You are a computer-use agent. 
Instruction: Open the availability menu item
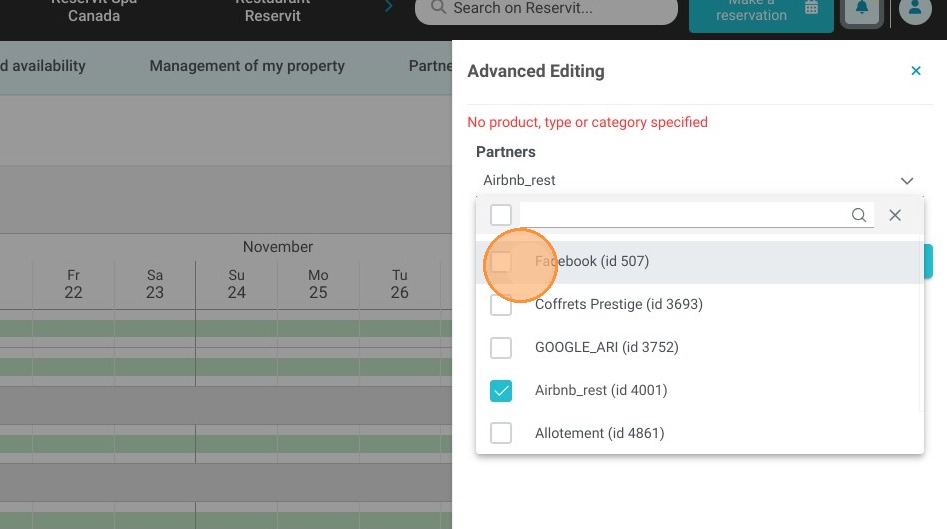click(x=43, y=66)
